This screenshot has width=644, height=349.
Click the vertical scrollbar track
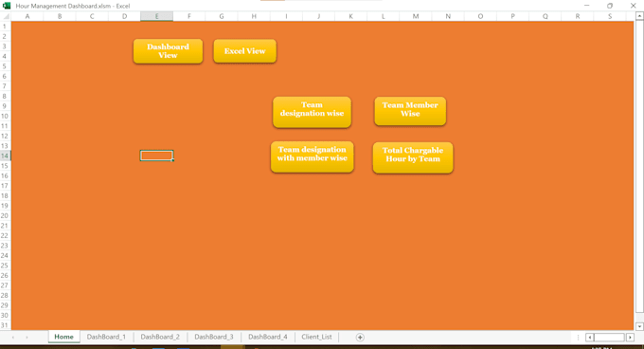click(639, 172)
